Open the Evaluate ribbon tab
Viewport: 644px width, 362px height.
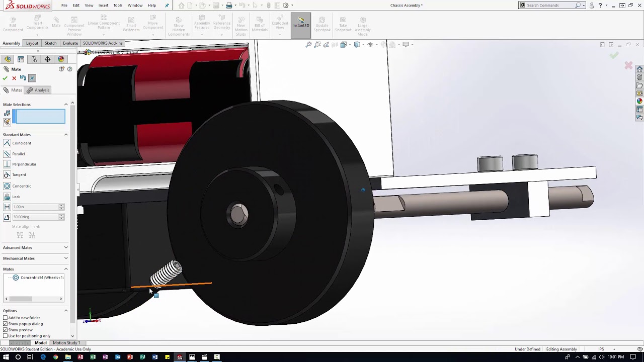[x=70, y=43]
